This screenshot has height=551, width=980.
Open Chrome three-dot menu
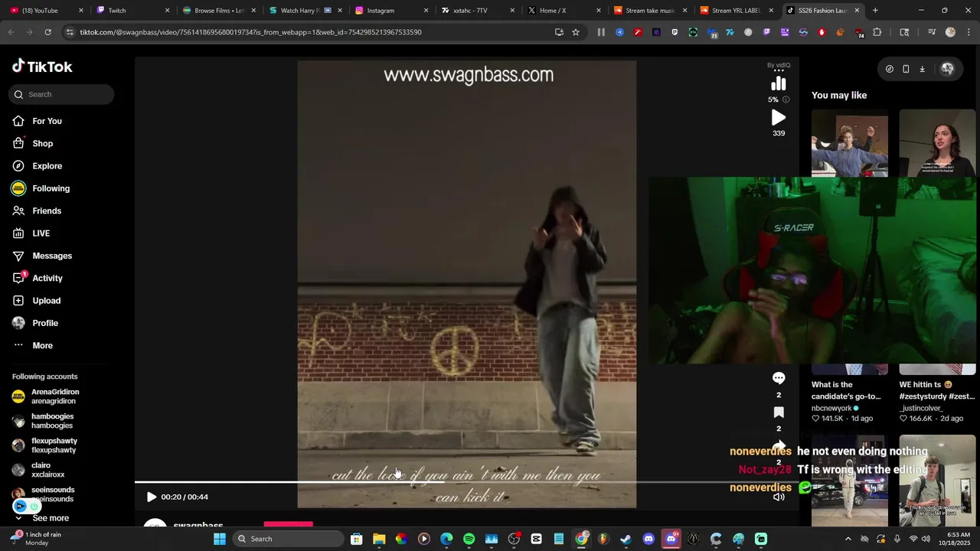point(969,32)
